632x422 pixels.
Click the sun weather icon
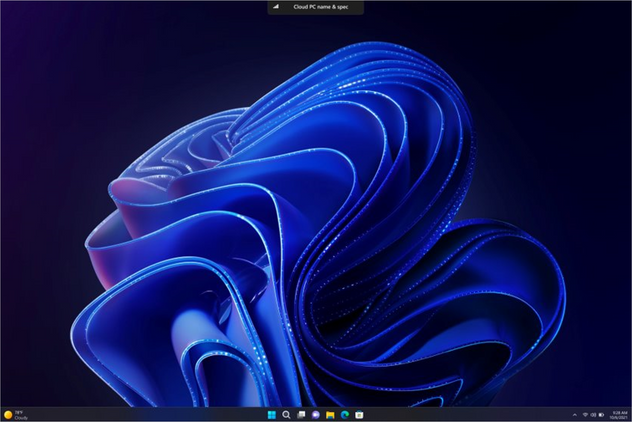8,414
